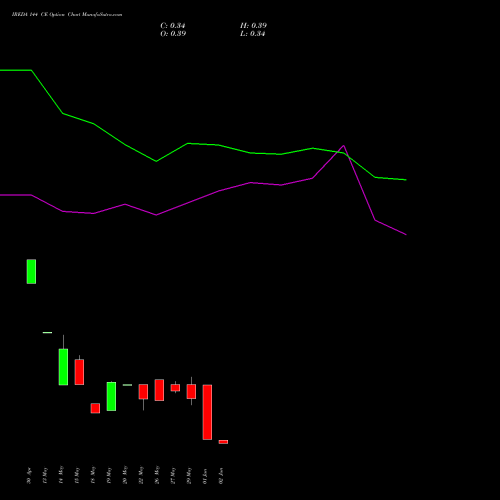500x500 pixels.
Task: Select the green candle for 14 May
Action: (63, 367)
